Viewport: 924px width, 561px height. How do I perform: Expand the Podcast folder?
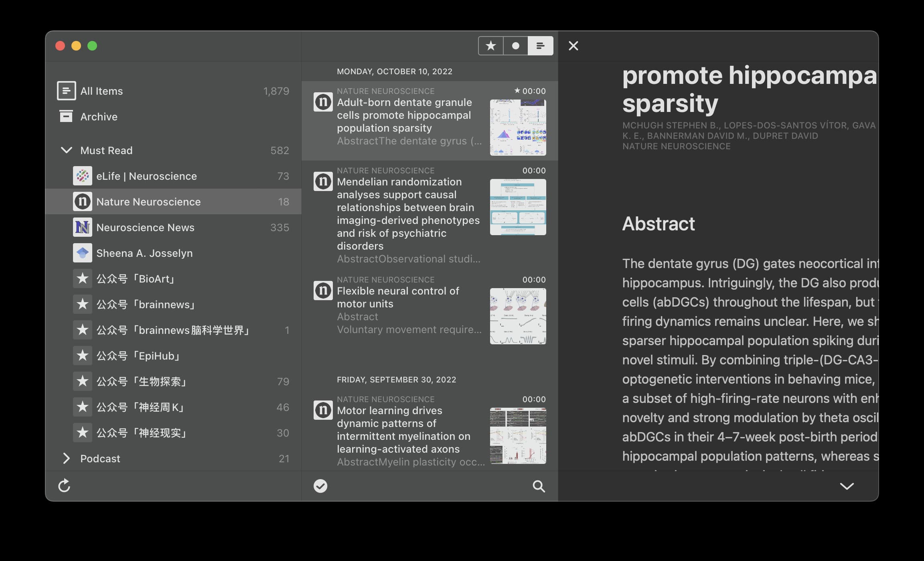tap(66, 458)
